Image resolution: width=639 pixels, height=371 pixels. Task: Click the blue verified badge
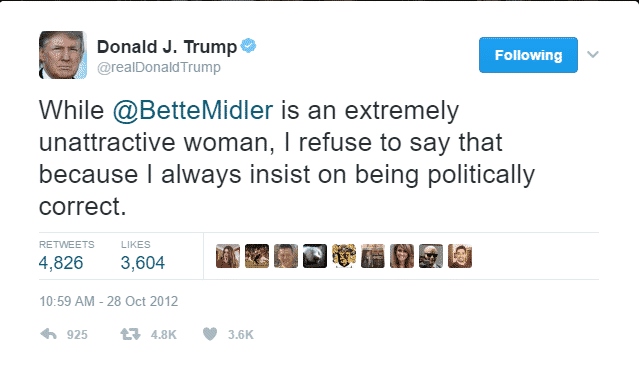[248, 46]
